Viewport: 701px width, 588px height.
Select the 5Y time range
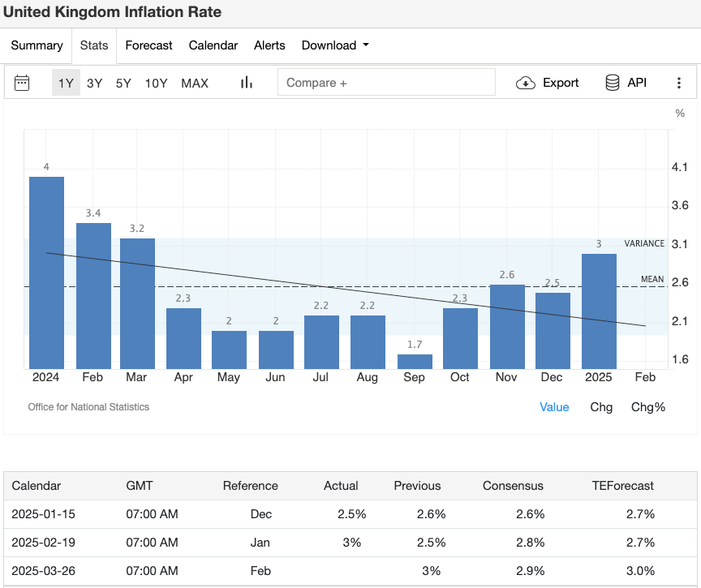click(123, 82)
